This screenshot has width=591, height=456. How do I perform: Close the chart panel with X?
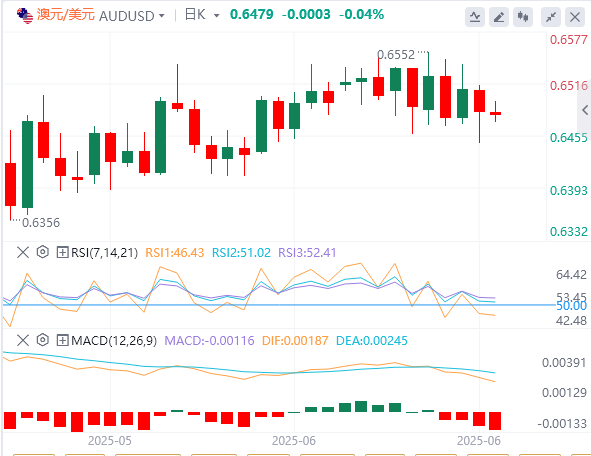pyautogui.click(x=575, y=17)
